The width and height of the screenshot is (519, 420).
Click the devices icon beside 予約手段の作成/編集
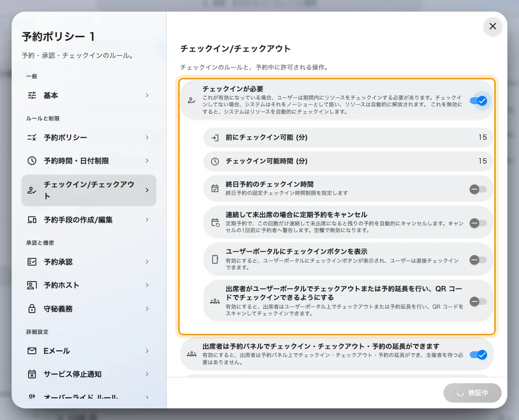pos(32,220)
